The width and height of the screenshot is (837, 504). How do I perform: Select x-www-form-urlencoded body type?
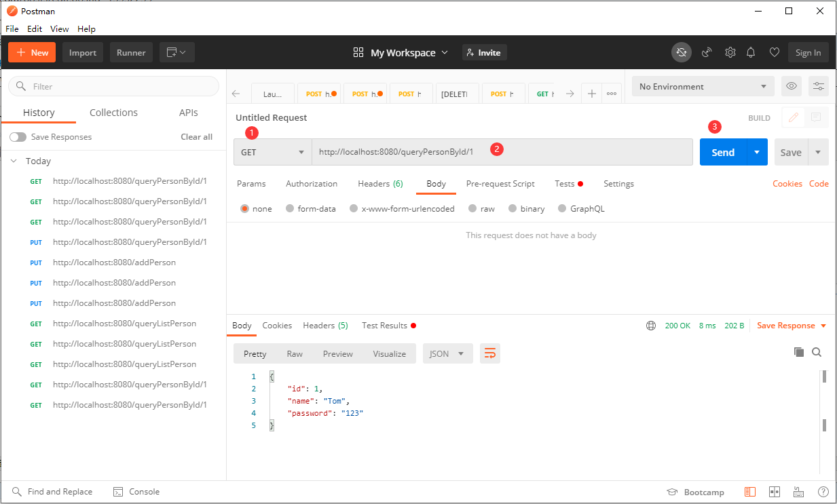tap(354, 209)
